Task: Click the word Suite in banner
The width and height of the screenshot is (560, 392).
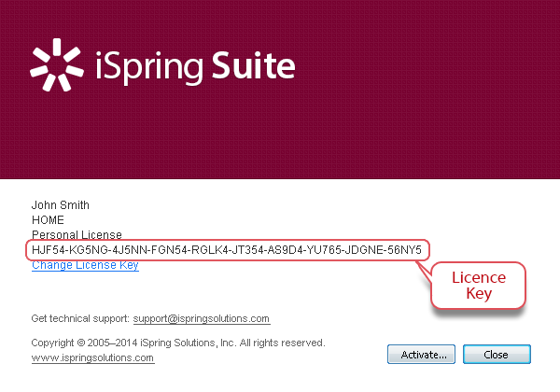Action: pyautogui.click(x=254, y=65)
